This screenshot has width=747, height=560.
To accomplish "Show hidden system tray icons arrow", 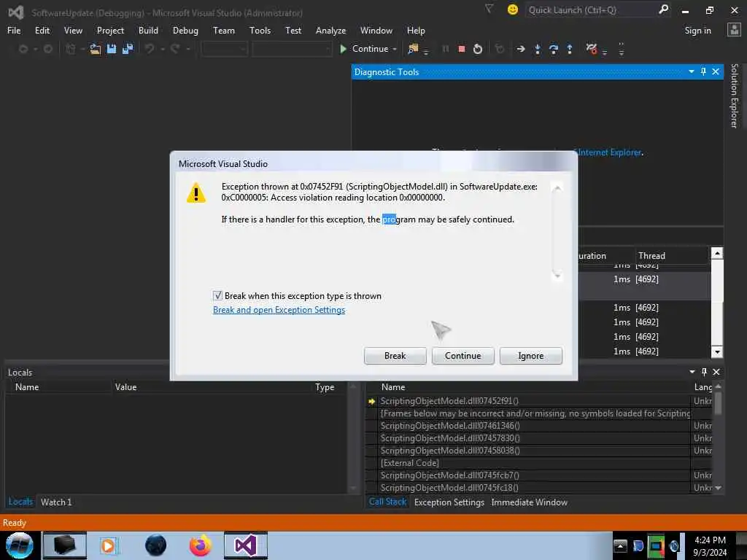I will tap(620, 545).
